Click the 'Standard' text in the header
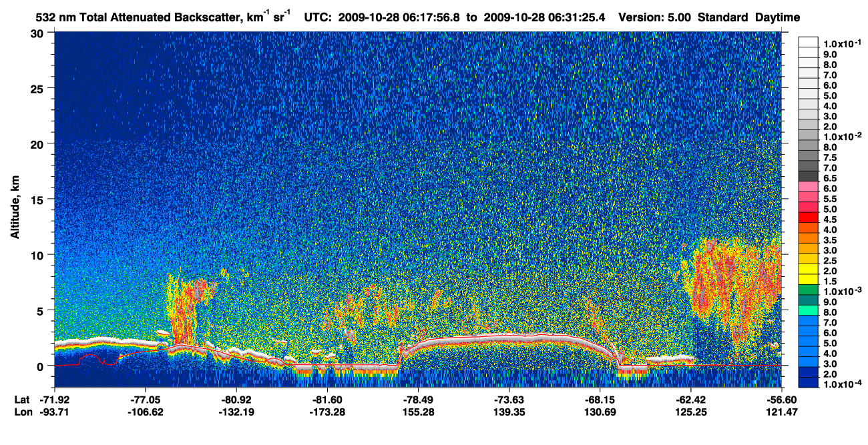This screenshot has height=445, width=868. pos(723,17)
